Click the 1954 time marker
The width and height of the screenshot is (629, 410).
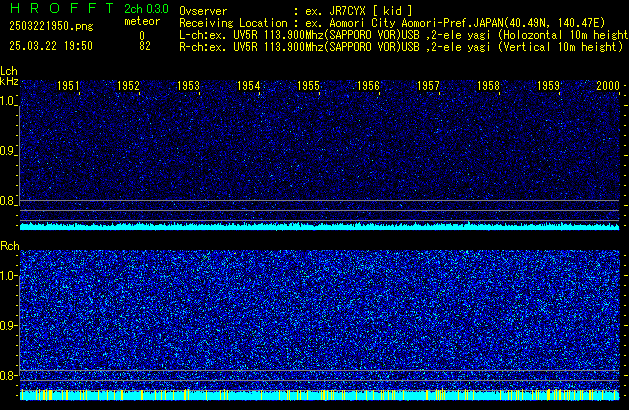click(248, 85)
